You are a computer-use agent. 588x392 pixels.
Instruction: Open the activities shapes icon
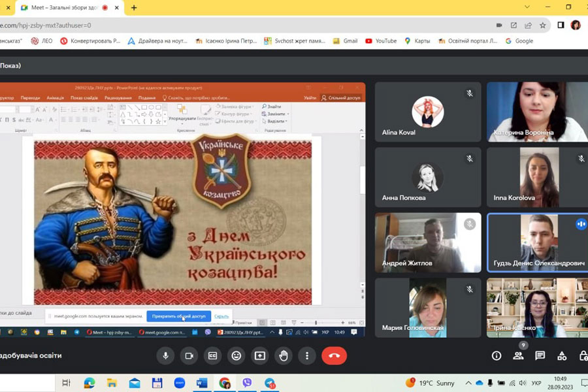click(562, 355)
